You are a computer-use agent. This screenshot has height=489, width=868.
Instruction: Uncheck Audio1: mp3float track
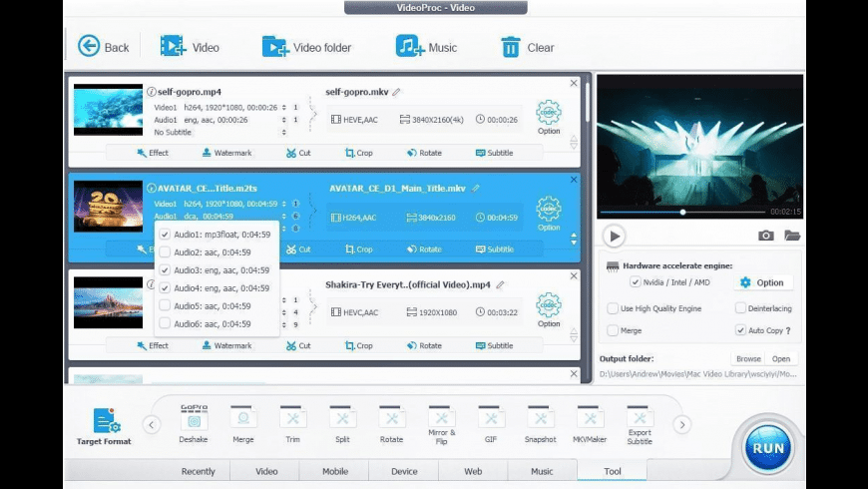click(x=165, y=235)
